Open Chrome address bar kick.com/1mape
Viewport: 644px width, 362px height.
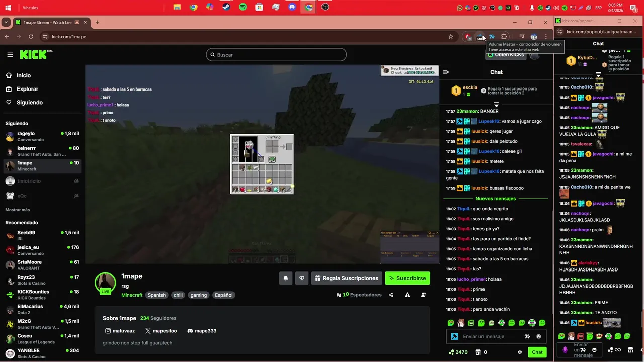(x=247, y=37)
